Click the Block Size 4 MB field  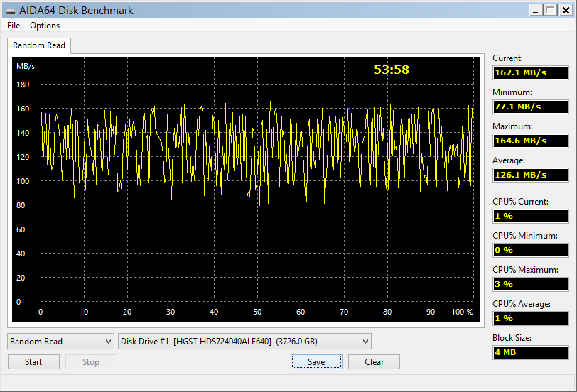(531, 352)
